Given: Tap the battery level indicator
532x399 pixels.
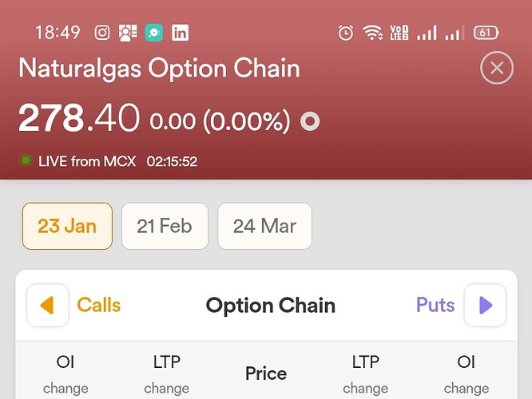Looking at the screenshot, I should [486, 33].
